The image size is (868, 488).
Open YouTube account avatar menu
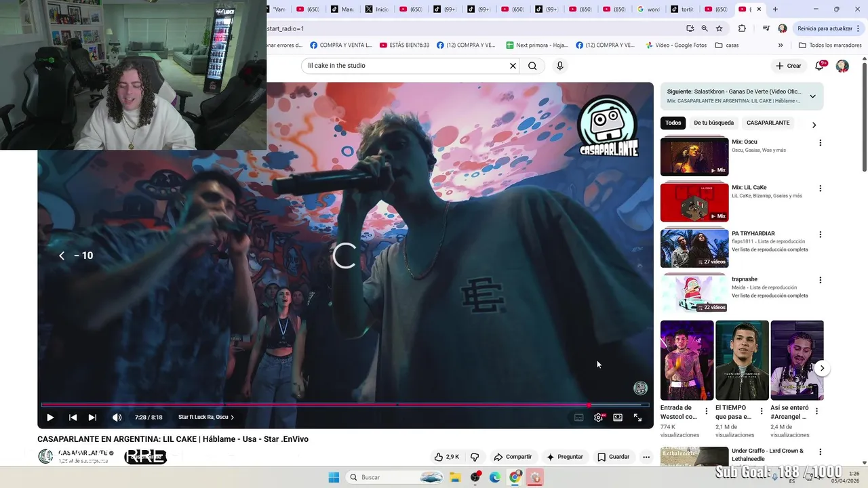click(x=842, y=66)
